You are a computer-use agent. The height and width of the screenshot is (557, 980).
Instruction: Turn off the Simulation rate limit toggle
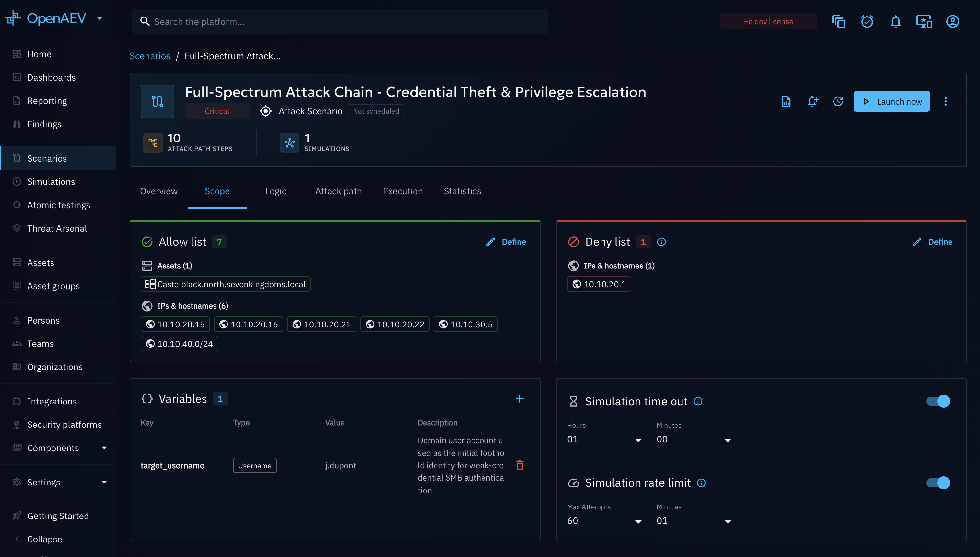pyautogui.click(x=938, y=483)
